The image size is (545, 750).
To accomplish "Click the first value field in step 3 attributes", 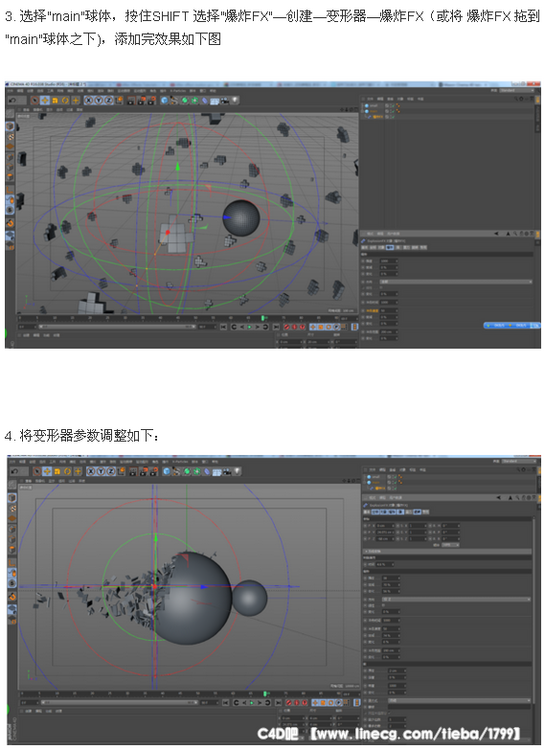I will (x=389, y=261).
